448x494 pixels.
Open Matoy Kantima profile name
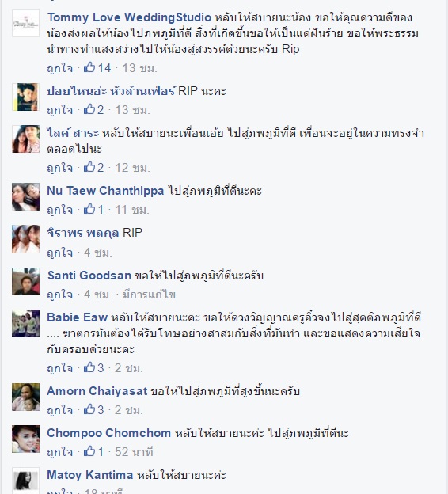[89, 475]
